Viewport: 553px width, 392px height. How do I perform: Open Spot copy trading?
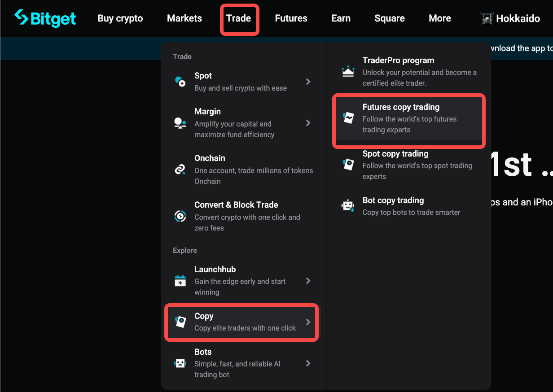tap(395, 153)
